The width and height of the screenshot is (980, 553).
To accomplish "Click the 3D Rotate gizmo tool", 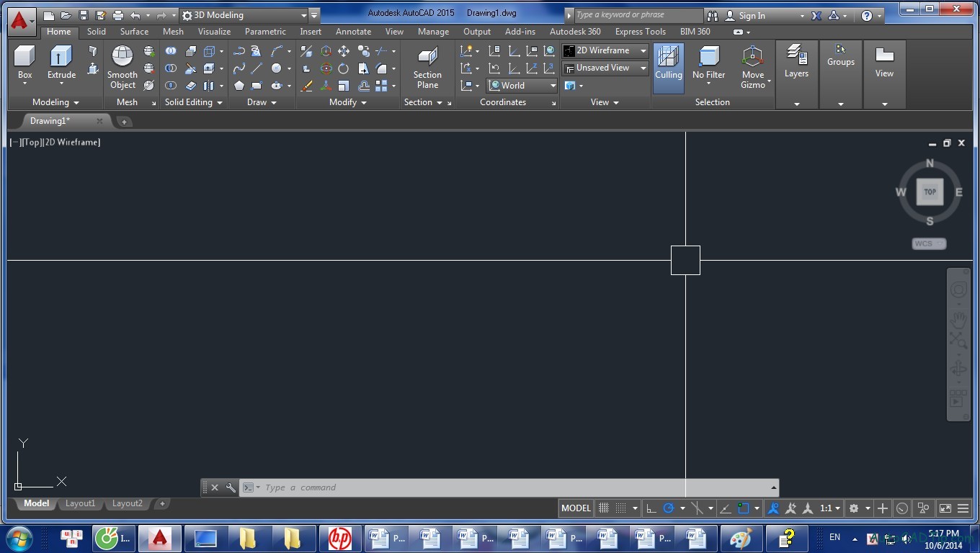I will [x=326, y=68].
